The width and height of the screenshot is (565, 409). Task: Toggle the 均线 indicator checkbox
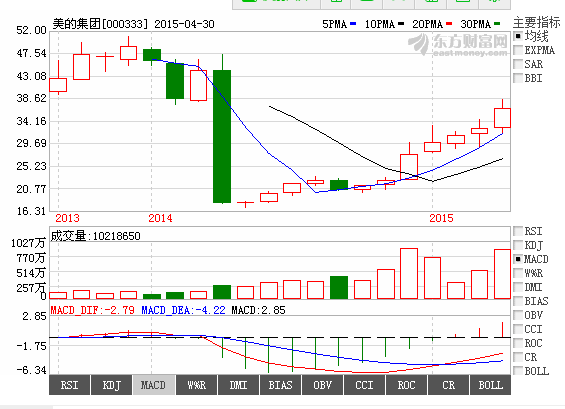click(x=518, y=36)
